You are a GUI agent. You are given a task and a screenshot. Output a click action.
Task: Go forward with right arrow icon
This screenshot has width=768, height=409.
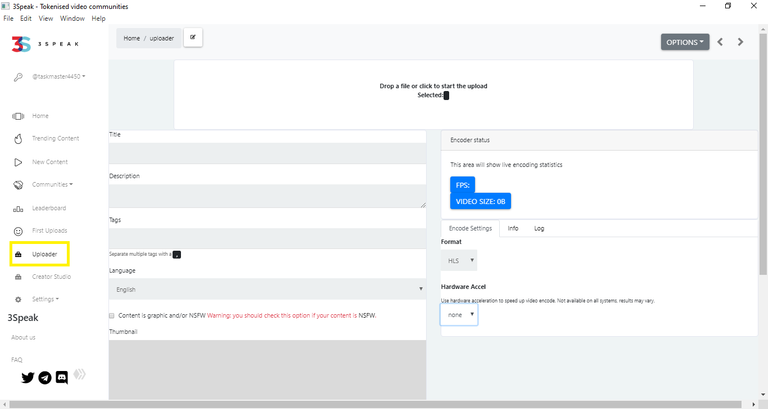click(741, 42)
